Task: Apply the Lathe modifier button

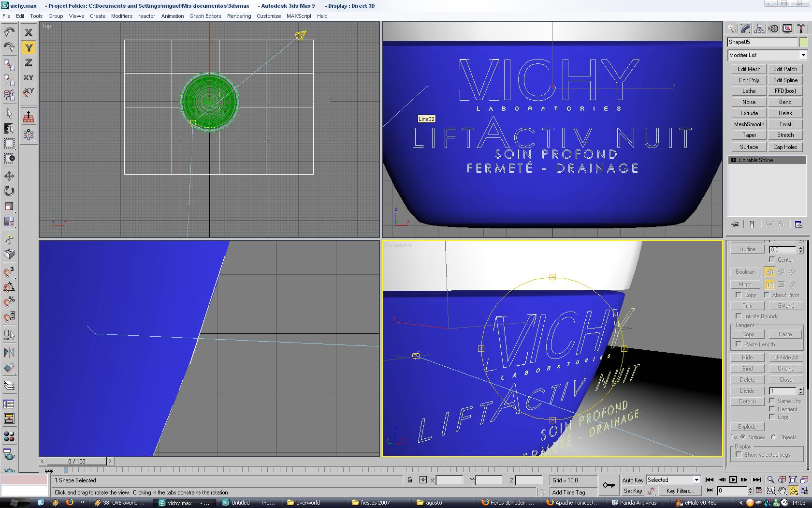Action: click(x=749, y=91)
